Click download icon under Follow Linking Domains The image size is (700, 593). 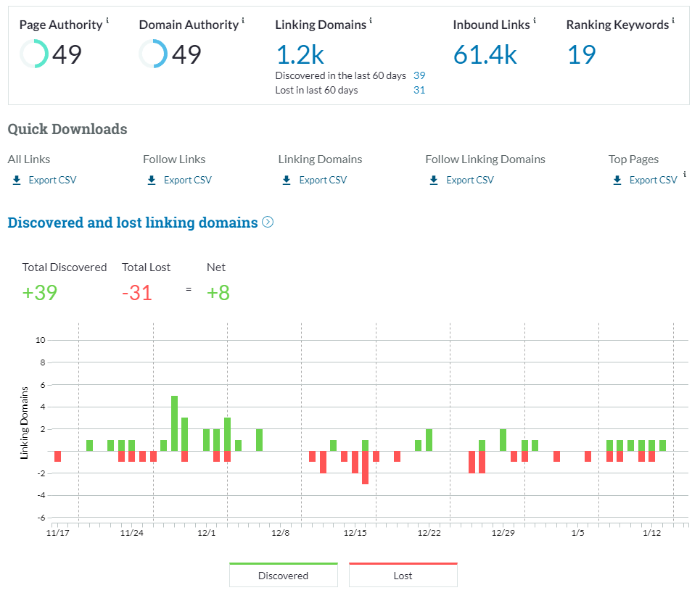point(434,181)
